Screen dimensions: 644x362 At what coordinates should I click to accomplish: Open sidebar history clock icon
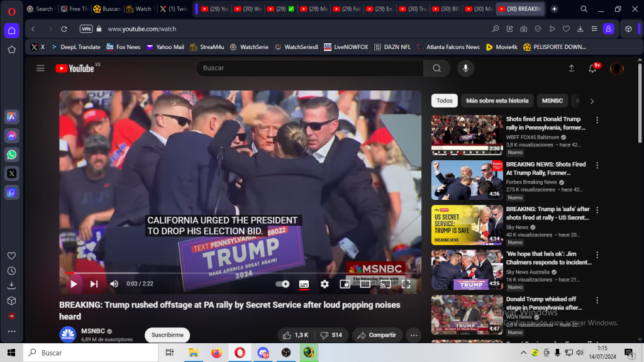pyautogui.click(x=11, y=271)
